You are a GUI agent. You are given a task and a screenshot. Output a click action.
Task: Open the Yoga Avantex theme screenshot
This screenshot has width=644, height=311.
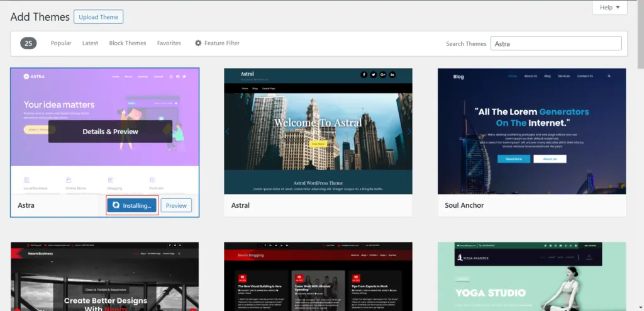click(x=532, y=276)
